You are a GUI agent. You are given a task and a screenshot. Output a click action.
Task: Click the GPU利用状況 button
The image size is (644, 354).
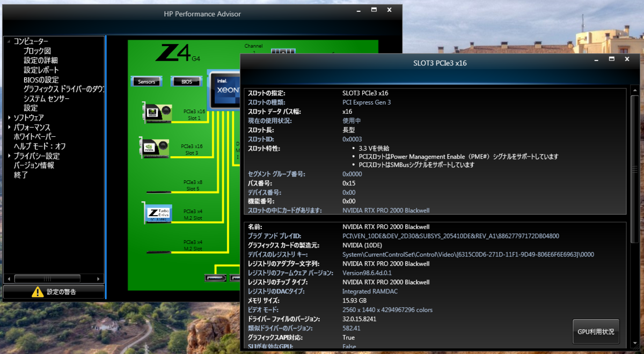click(596, 331)
